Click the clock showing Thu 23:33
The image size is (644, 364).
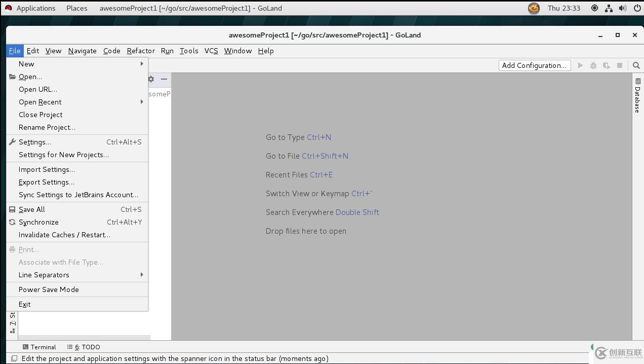(564, 8)
